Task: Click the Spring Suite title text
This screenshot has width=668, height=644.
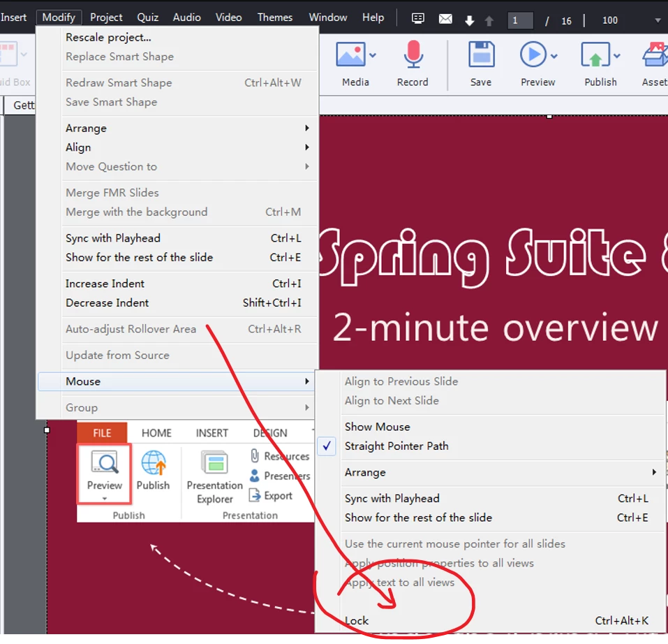Action: pos(493,258)
